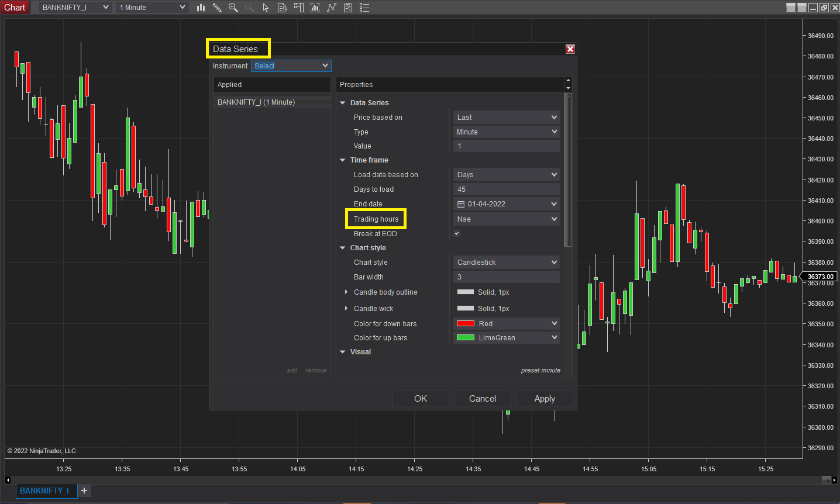The height and width of the screenshot is (504, 840).
Task: Toggle the Break at EOD checkbox
Action: (x=457, y=233)
